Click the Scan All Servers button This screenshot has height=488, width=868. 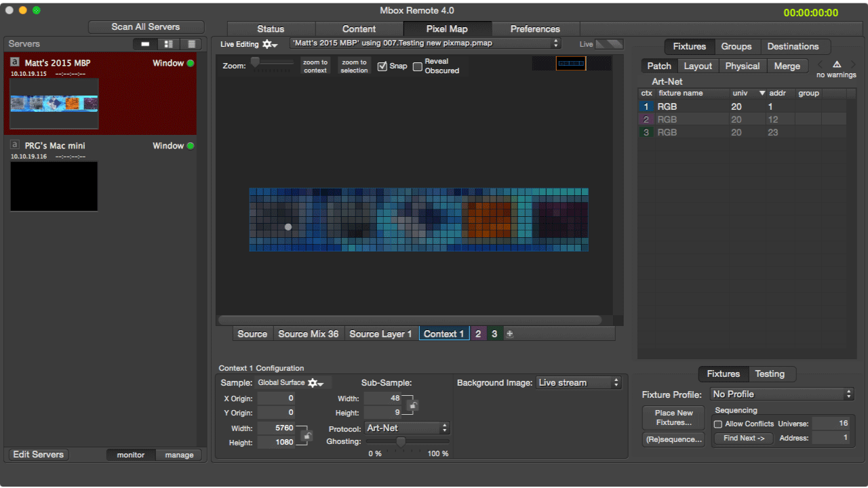[x=146, y=27]
